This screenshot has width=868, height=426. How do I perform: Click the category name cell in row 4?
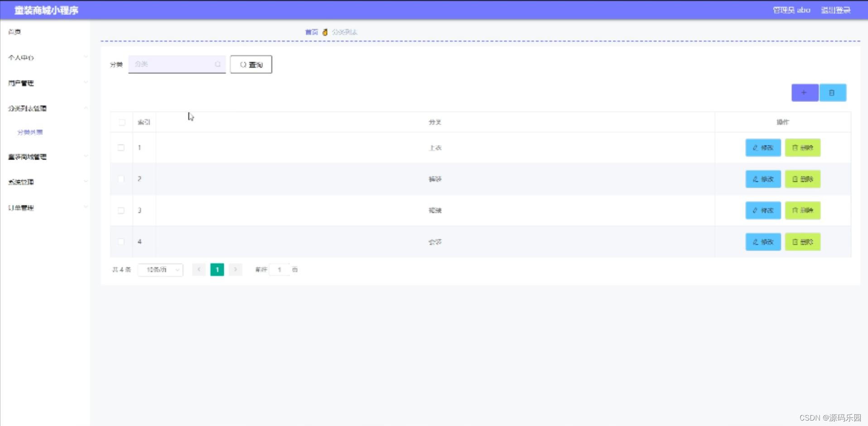point(435,242)
